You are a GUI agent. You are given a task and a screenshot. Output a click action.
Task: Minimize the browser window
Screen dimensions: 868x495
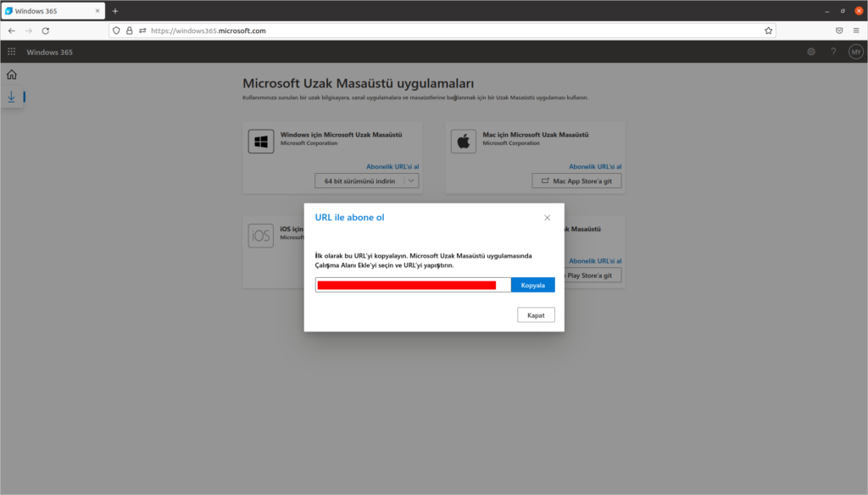tap(827, 11)
